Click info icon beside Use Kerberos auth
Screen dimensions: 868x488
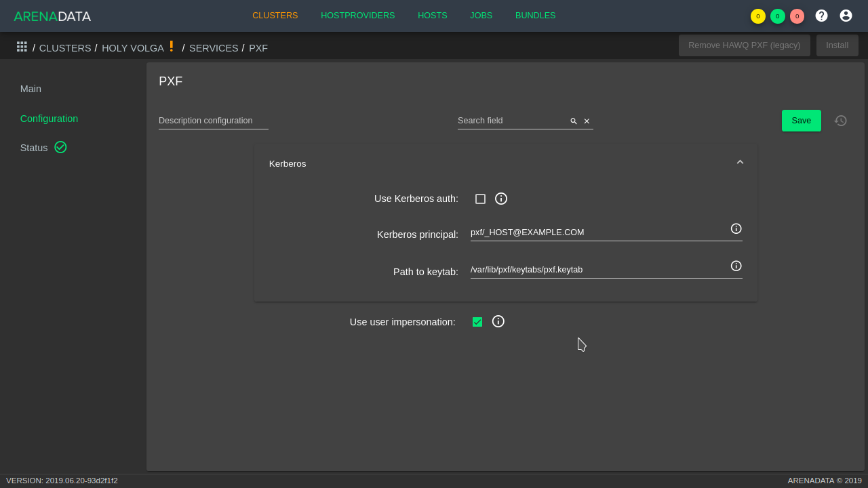coord(501,199)
